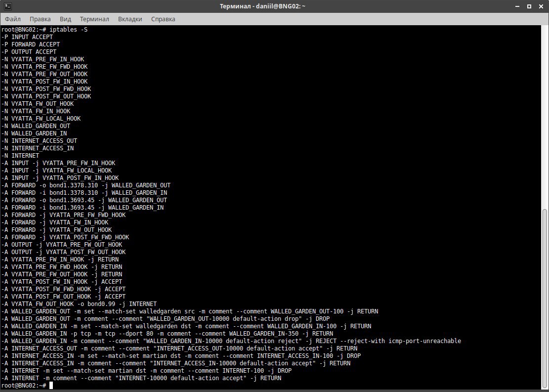The width and height of the screenshot is (549, 392).
Task: Open the Вид menu
Action: coord(65,19)
